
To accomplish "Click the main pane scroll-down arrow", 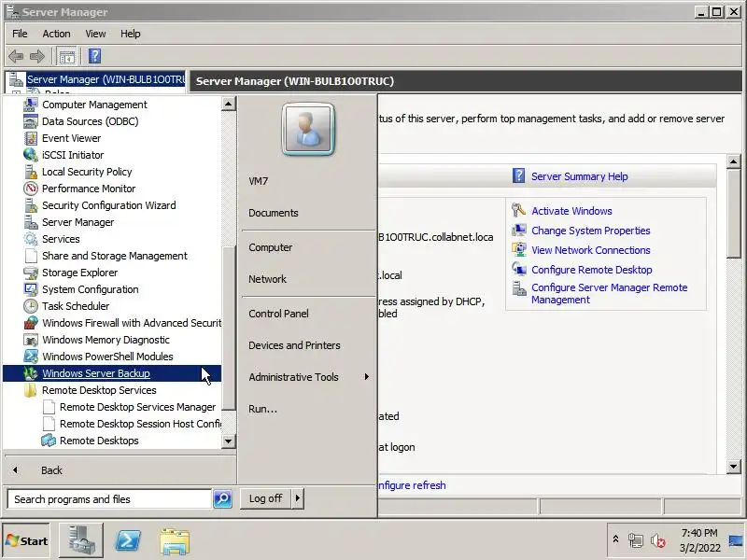I will click(734, 467).
